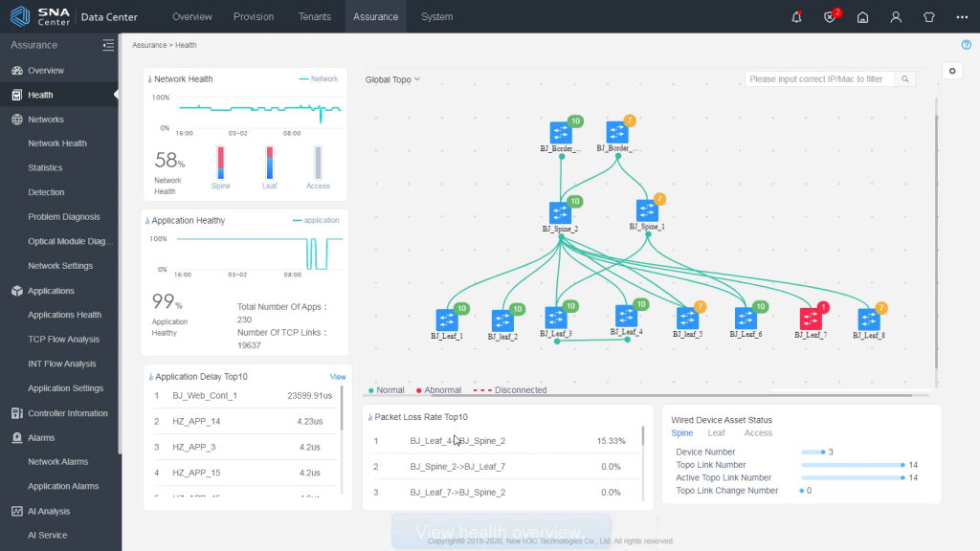Collapse the Applications sidebar section
980x551 pixels.
(51, 291)
